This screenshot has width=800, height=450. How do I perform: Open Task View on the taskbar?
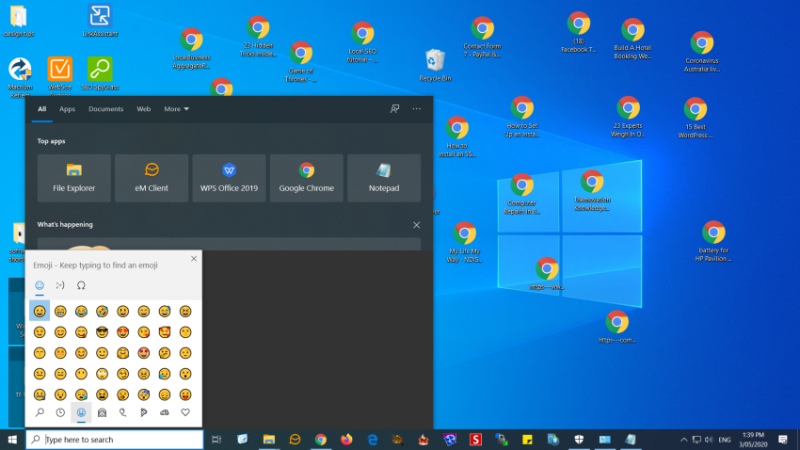point(216,439)
